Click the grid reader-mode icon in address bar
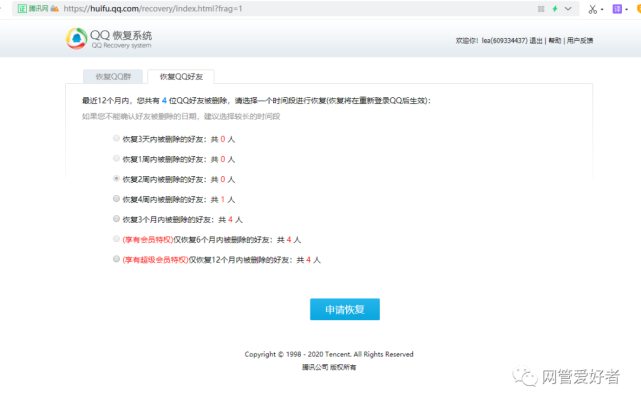The width and height of the screenshot is (641, 405). click(x=541, y=9)
